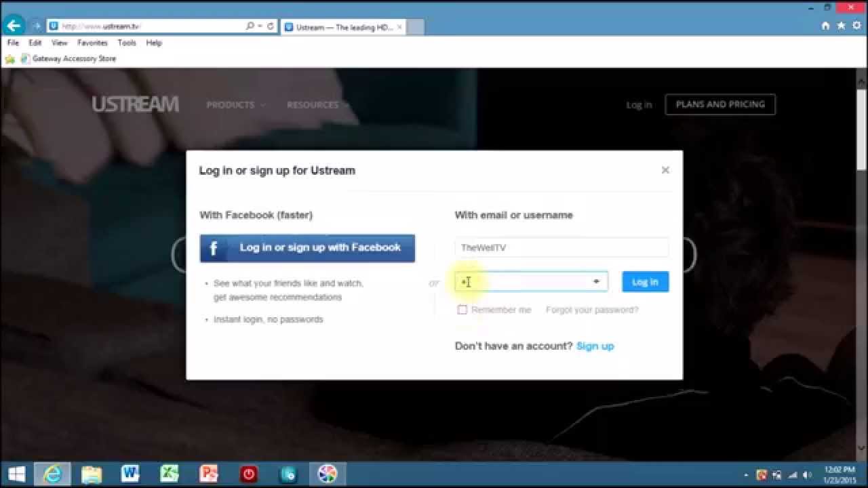Refresh the page with the reload icon
The image size is (868, 488).
click(x=271, y=26)
